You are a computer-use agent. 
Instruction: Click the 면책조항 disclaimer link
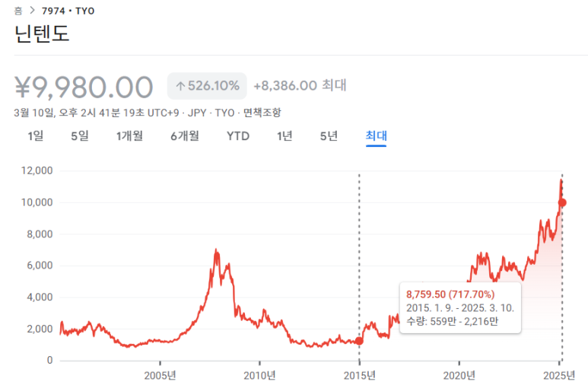coord(262,113)
